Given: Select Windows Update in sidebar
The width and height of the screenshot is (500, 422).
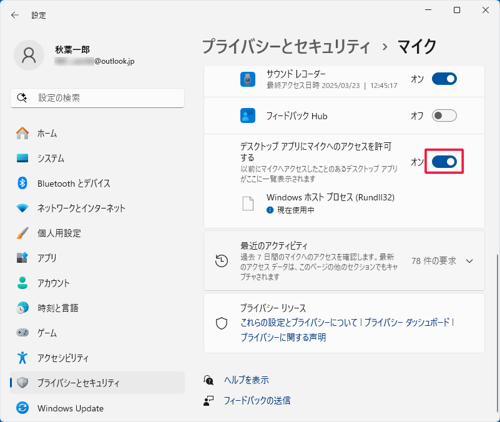Looking at the screenshot, I should (x=97, y=408).
